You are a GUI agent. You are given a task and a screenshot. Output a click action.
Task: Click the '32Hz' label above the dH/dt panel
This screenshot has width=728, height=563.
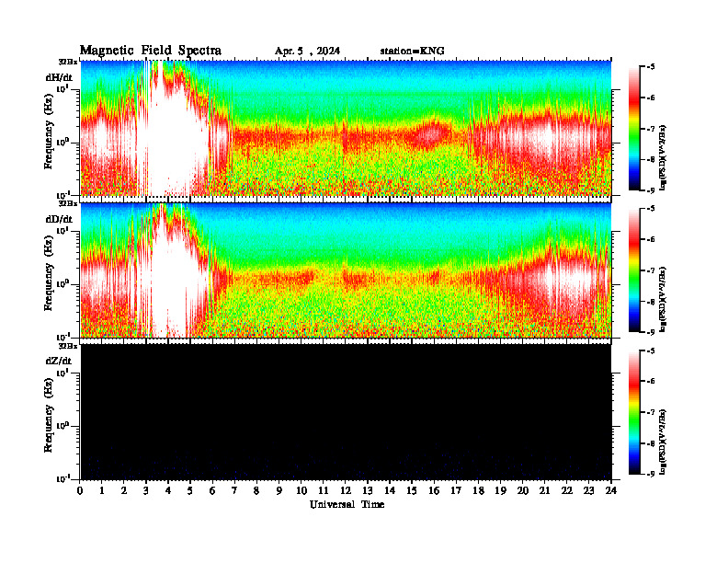68,62
